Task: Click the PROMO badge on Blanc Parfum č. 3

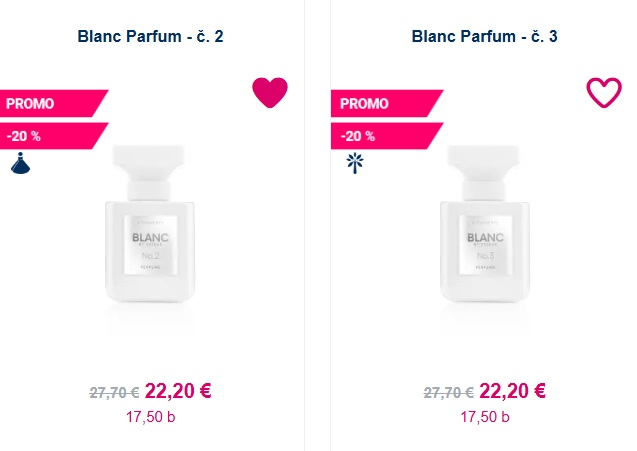Action: pyautogui.click(x=387, y=103)
